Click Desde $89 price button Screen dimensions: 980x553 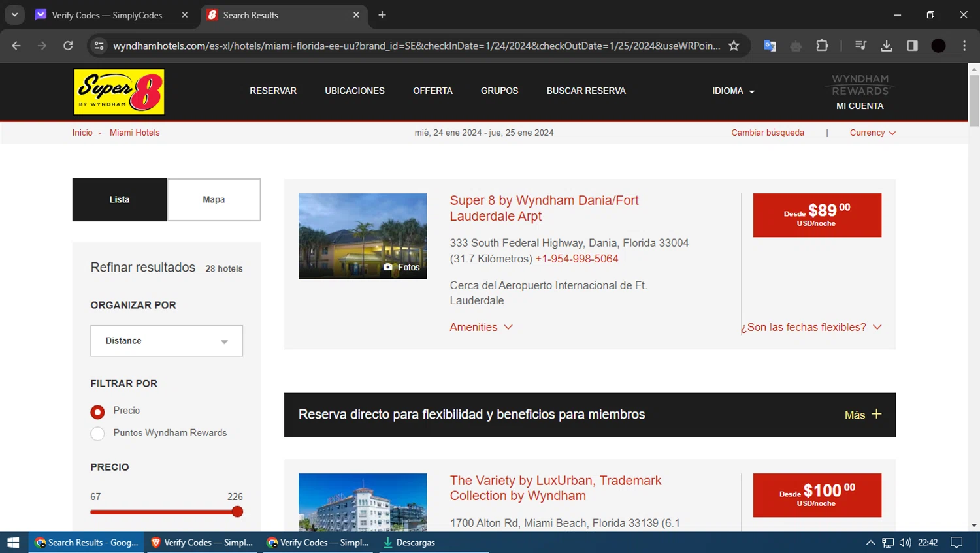pos(817,215)
